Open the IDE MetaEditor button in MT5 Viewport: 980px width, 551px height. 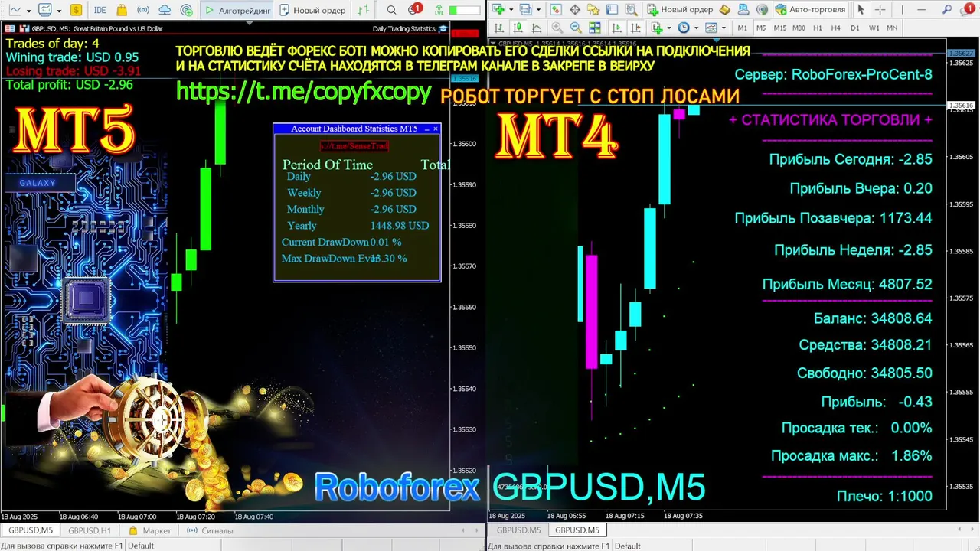[100, 10]
